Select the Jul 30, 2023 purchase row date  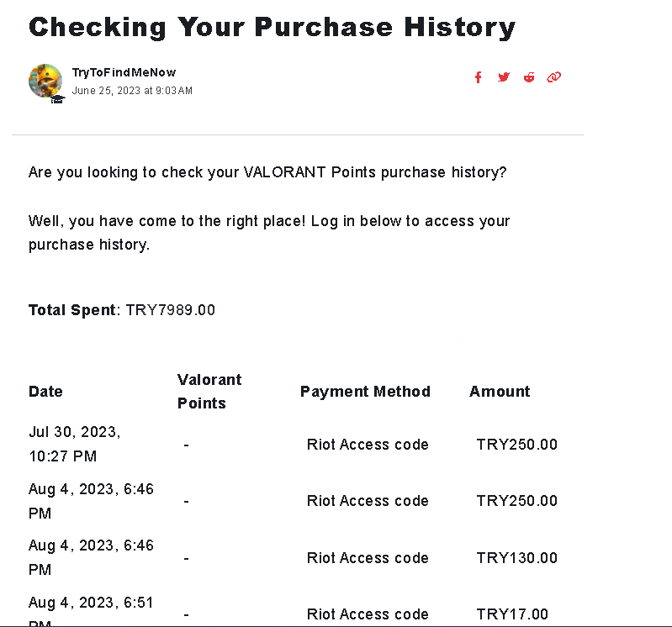(x=74, y=444)
